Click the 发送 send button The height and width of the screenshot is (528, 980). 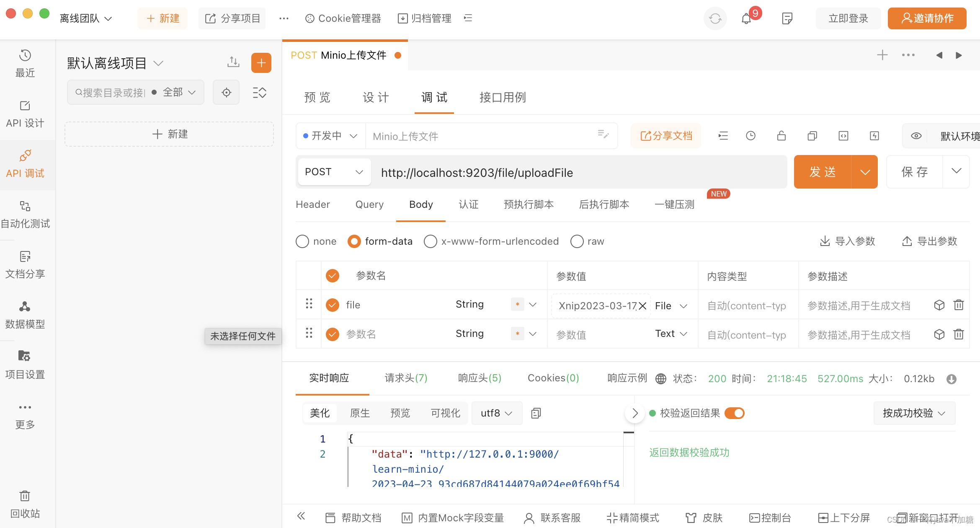tap(823, 172)
